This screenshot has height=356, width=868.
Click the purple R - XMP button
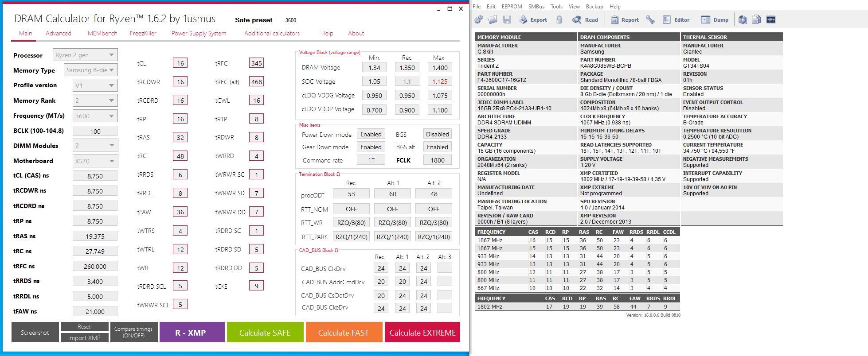(192, 332)
